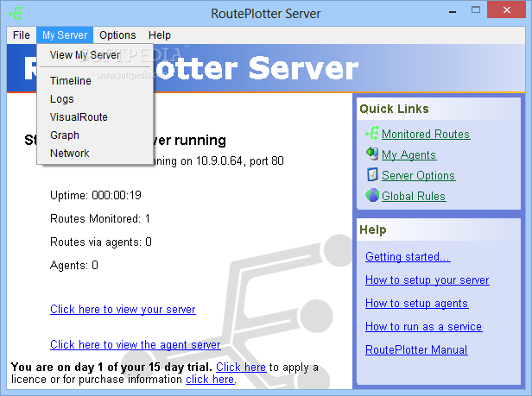Click the Monitored Routes icon in Quick Links
This screenshot has width=532, height=396.
pyautogui.click(x=372, y=133)
